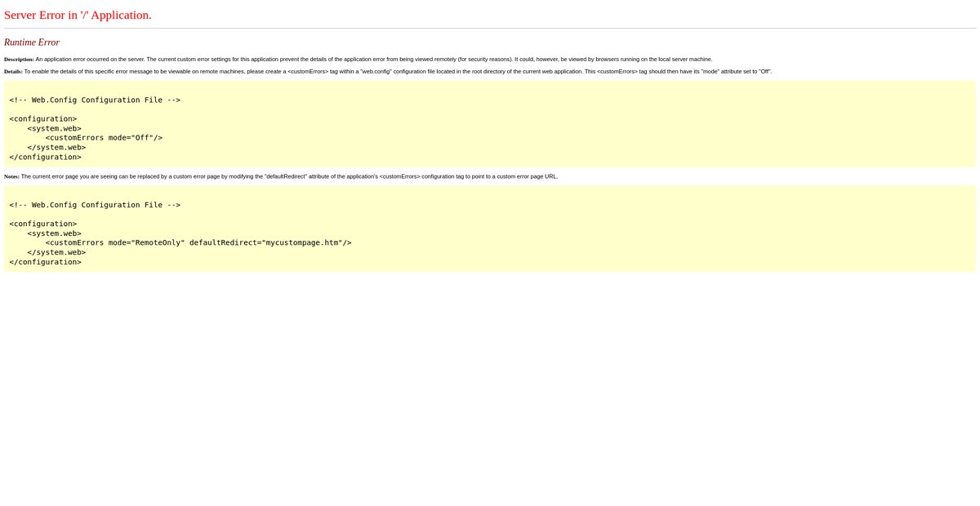Click the closing system.web tag in the first code block
Screen dimensions: 980x506
[56, 148]
